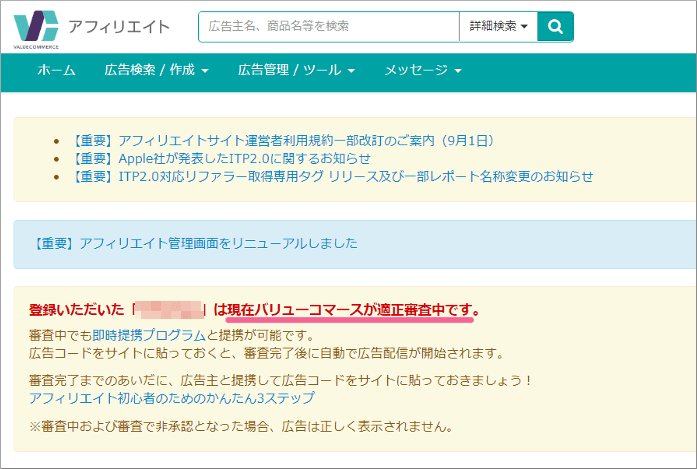Expand the 広告検索 / 作成 menu
This screenshot has width=697, height=469.
click(156, 70)
